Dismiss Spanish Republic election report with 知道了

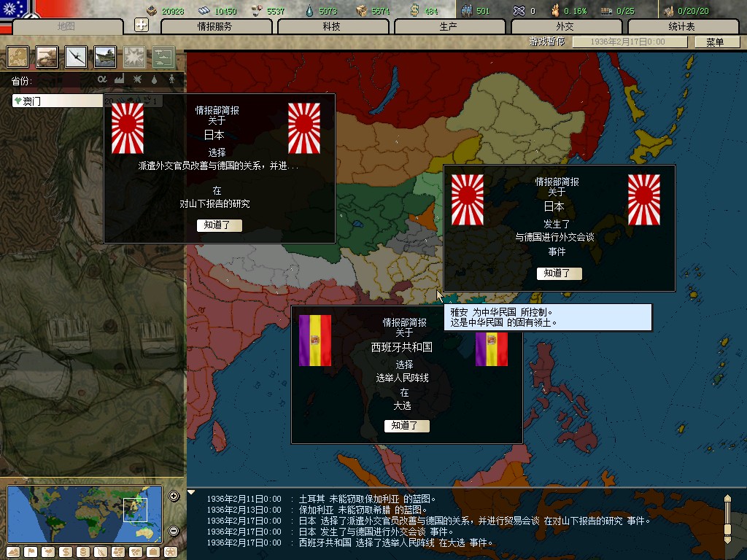click(x=406, y=426)
